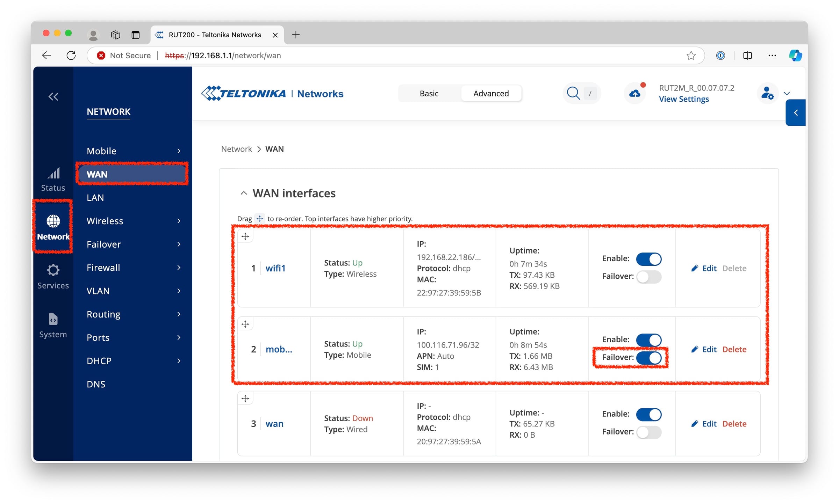Open the View Settings link
This screenshot has width=839, height=504.
point(684,99)
